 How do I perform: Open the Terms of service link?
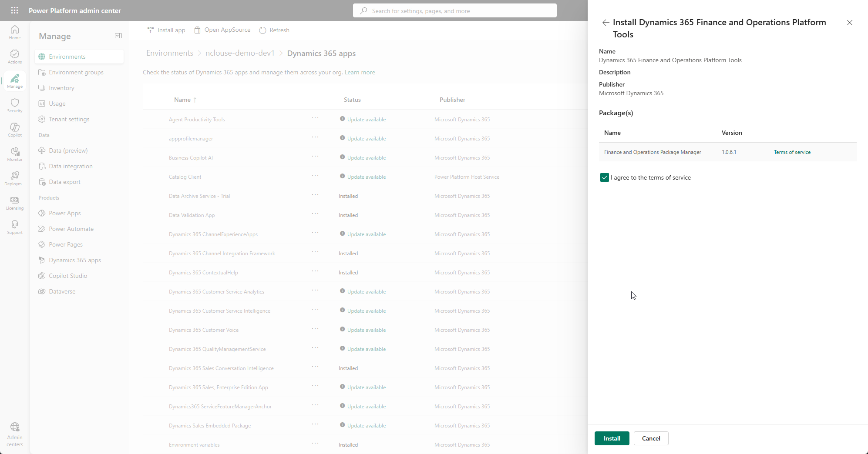pyautogui.click(x=792, y=152)
